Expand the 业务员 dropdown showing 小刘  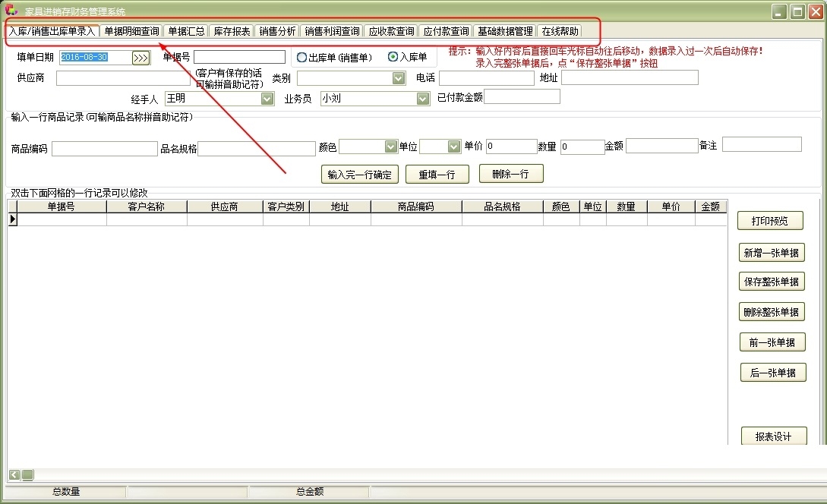[x=422, y=99]
